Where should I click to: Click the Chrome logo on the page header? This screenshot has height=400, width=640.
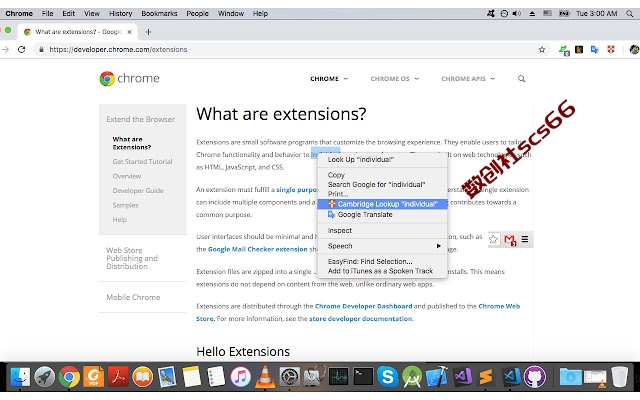tap(129, 78)
